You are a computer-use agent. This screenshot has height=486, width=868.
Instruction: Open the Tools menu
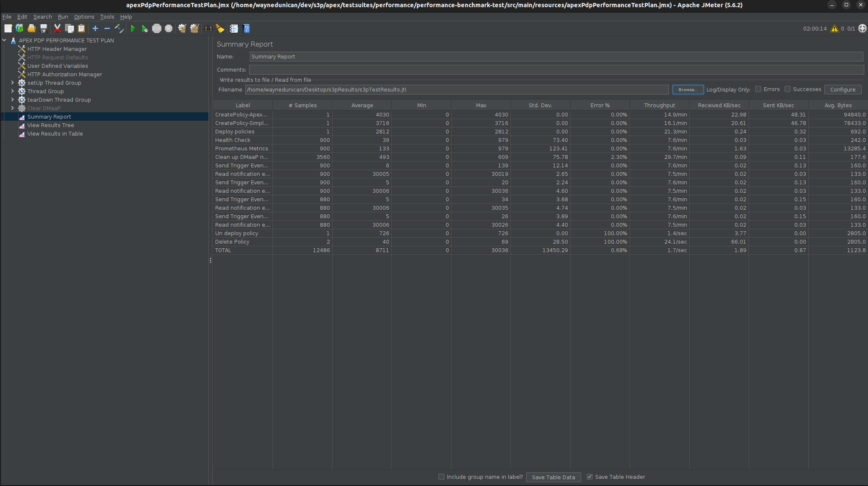tap(107, 17)
